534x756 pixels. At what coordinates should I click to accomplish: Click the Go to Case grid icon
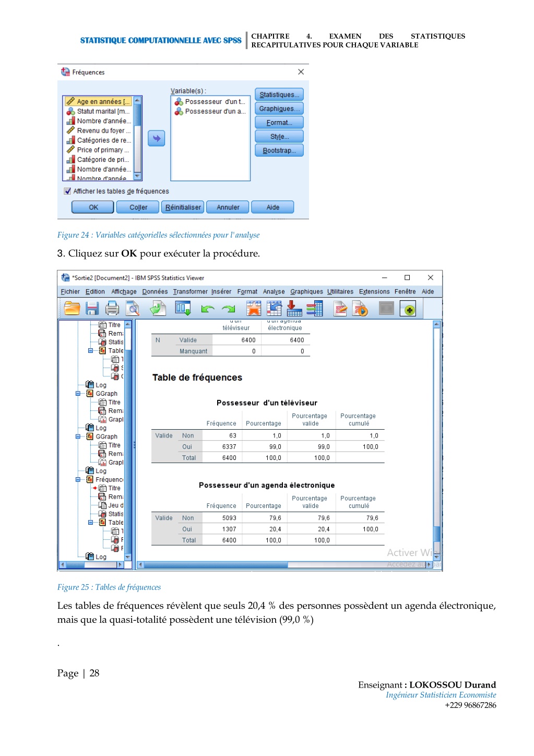pyautogui.click(x=274, y=309)
